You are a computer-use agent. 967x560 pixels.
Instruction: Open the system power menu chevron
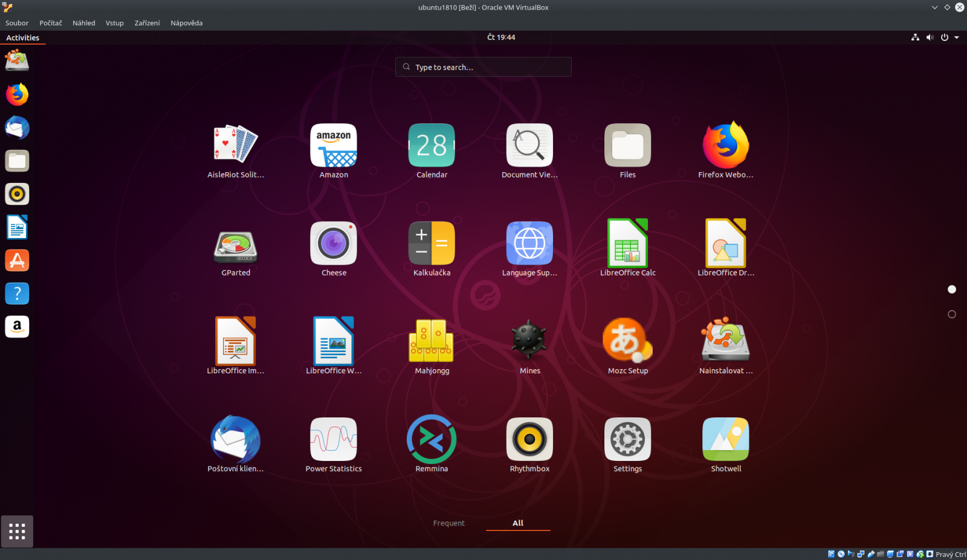957,37
